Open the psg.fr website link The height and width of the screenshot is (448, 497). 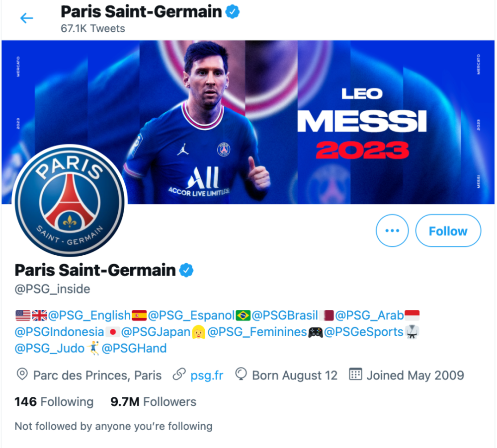pyautogui.click(x=207, y=375)
